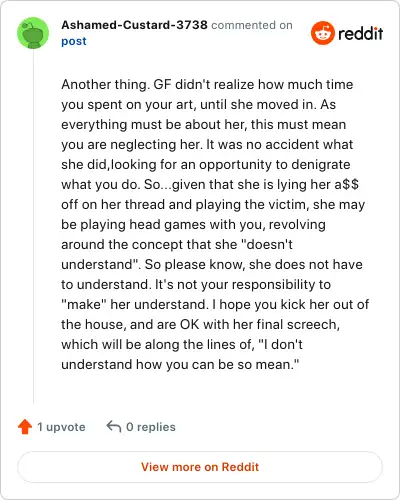Open the blue "post" link
Image resolution: width=400 pixels, height=500 pixels.
74,41
